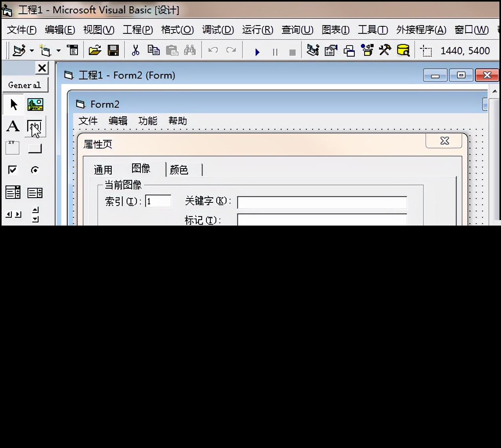Click the Break pause button

pos(275,52)
